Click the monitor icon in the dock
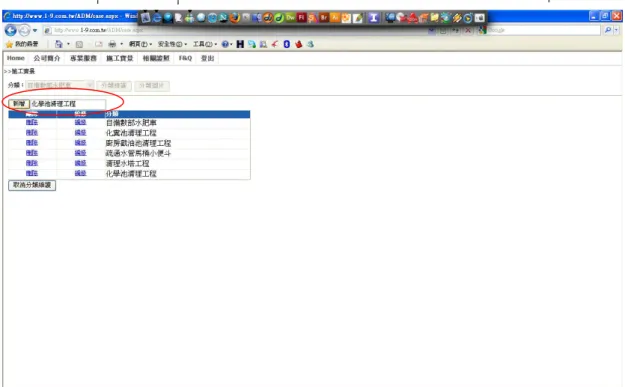 pos(390,18)
